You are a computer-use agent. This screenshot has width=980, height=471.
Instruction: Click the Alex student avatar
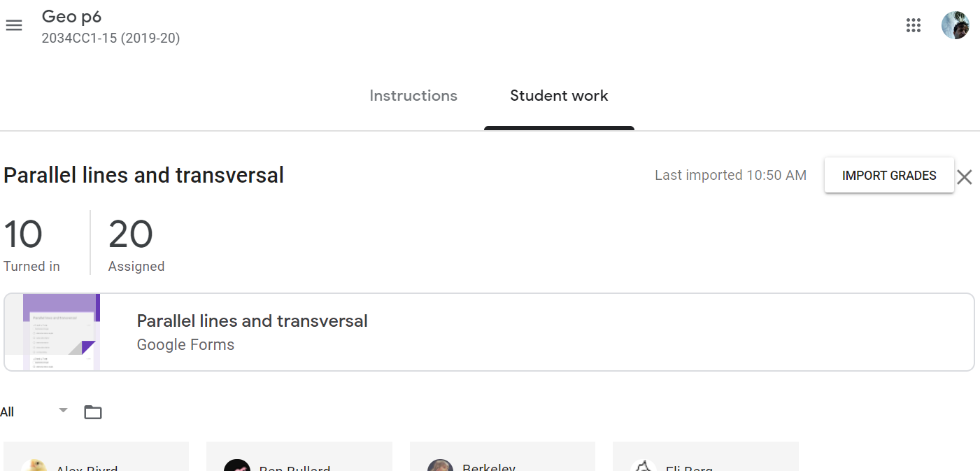click(34, 465)
